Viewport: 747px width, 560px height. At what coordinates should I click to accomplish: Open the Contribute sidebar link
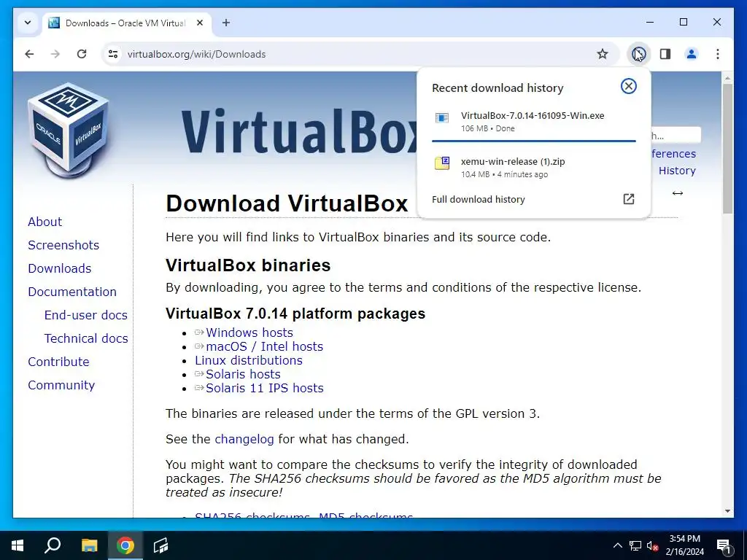(58, 362)
